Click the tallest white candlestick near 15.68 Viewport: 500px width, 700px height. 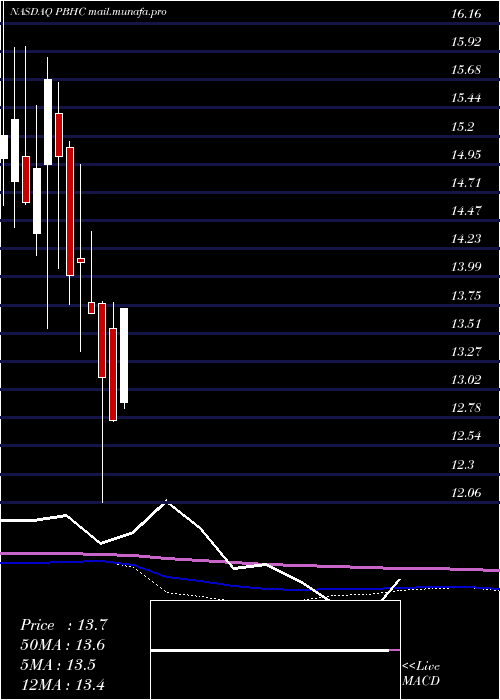tap(48, 122)
